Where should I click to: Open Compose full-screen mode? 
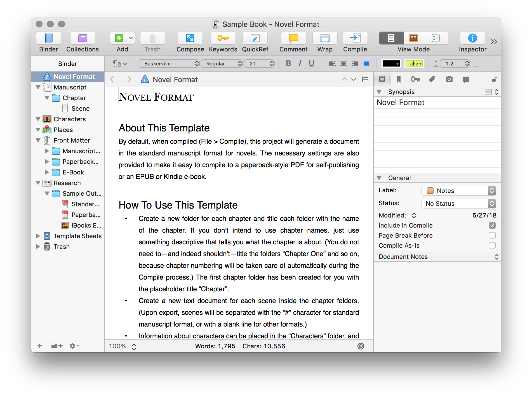click(x=190, y=38)
